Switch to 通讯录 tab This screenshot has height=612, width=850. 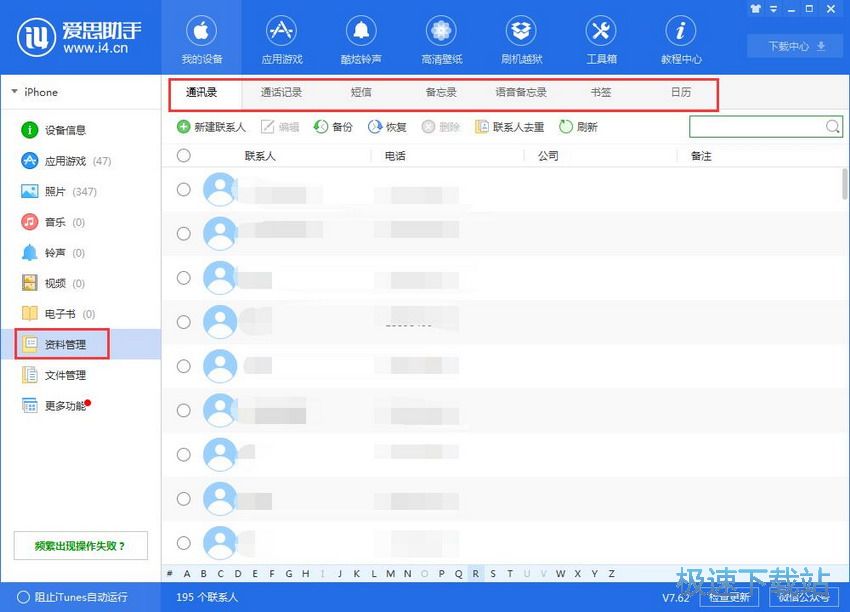[202, 92]
